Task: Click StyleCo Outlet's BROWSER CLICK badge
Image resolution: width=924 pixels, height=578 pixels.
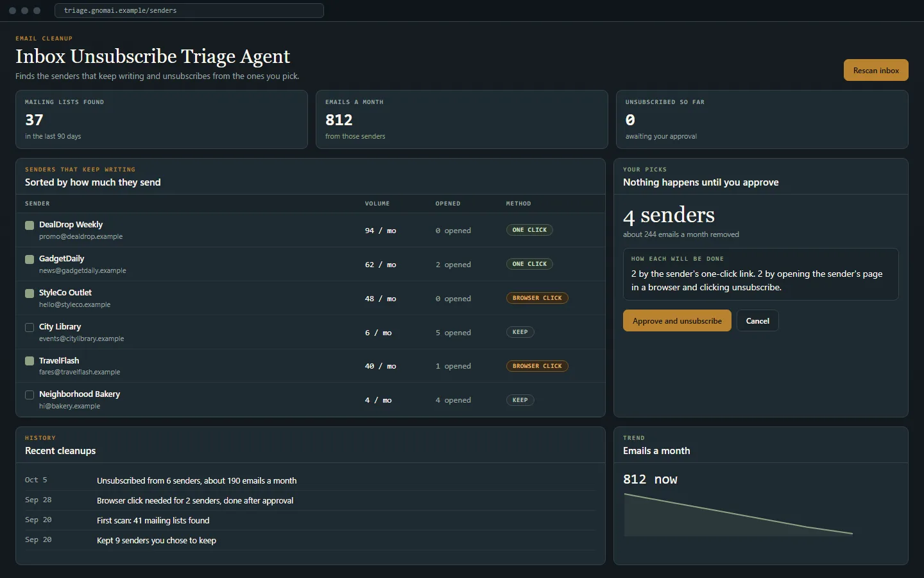Action: [x=537, y=298]
